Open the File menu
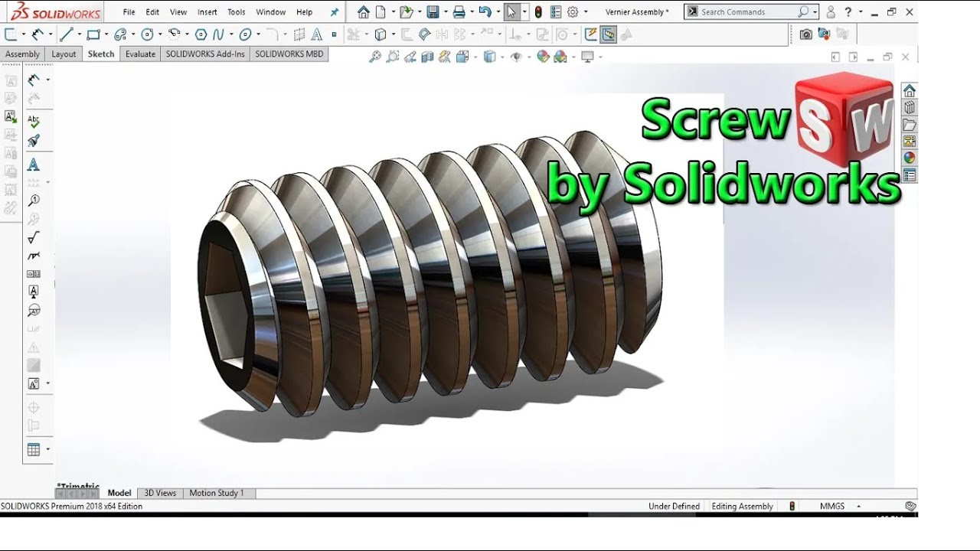Screen dimensions: 980x551 [129, 12]
